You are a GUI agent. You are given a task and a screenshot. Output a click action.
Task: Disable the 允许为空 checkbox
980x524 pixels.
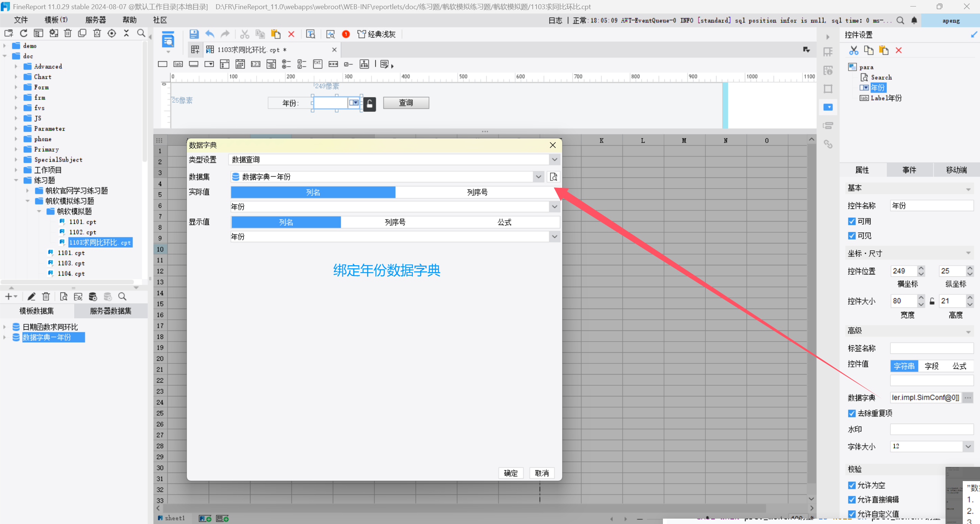click(x=852, y=485)
